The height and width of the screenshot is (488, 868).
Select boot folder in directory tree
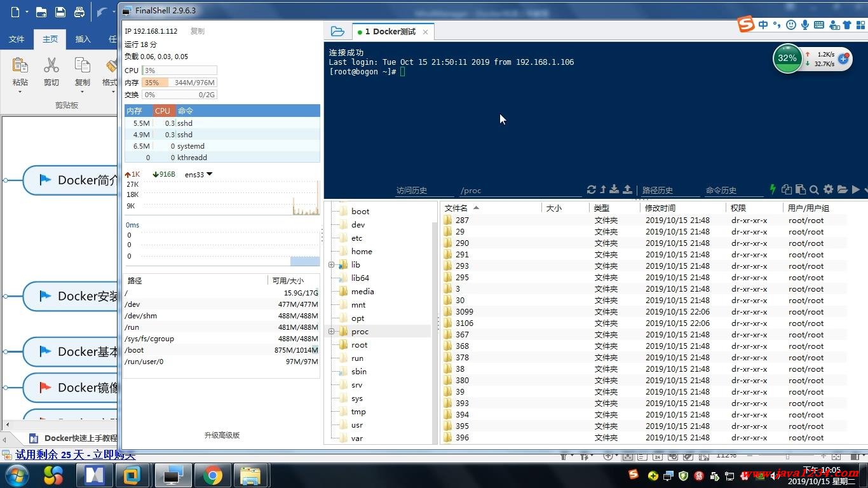(360, 212)
